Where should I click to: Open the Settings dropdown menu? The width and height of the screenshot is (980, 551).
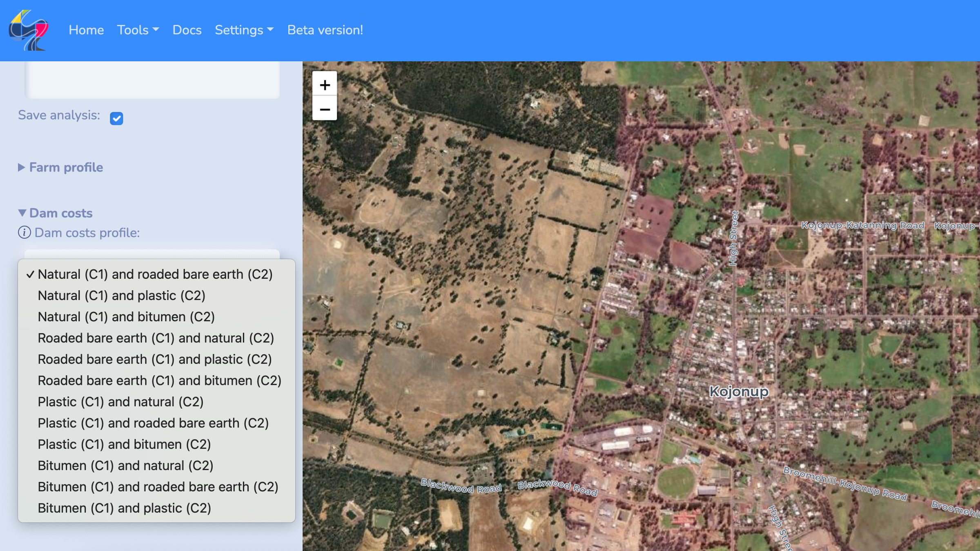(244, 30)
